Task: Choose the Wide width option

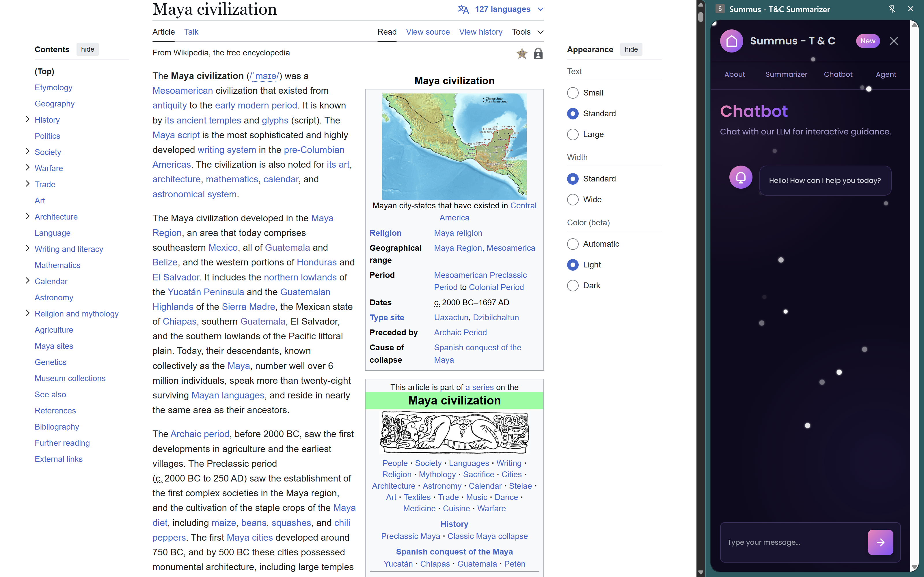Action: (573, 200)
